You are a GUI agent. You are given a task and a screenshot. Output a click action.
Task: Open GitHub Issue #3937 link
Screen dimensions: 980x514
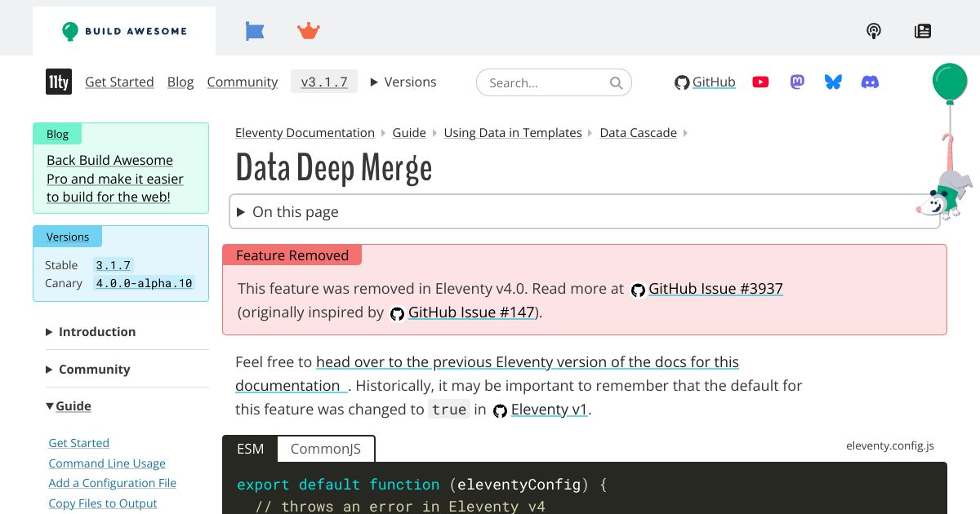[707, 289]
